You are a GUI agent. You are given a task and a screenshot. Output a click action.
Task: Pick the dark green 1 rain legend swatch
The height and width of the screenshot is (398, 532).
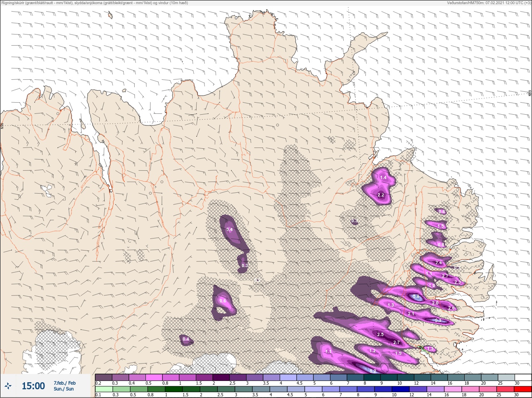click(174, 389)
